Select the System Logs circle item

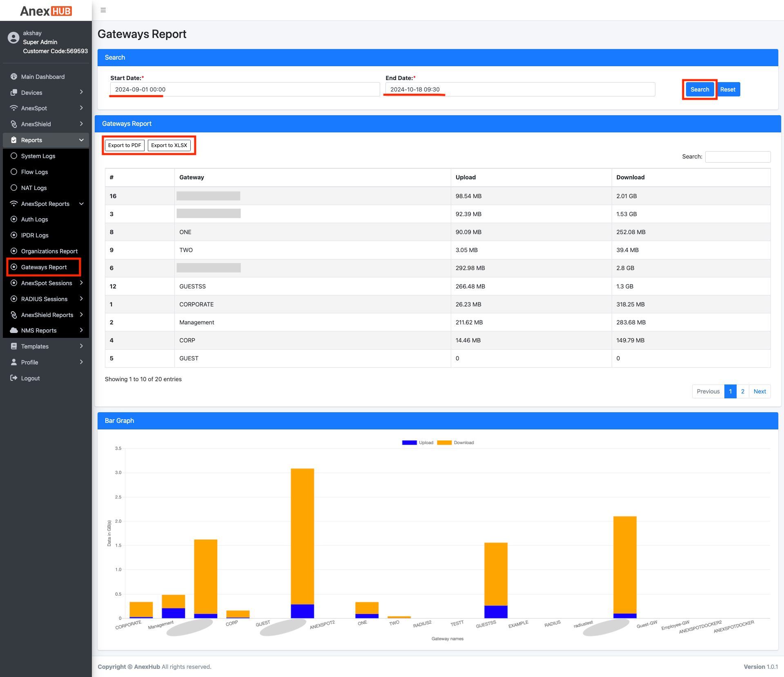coord(14,156)
